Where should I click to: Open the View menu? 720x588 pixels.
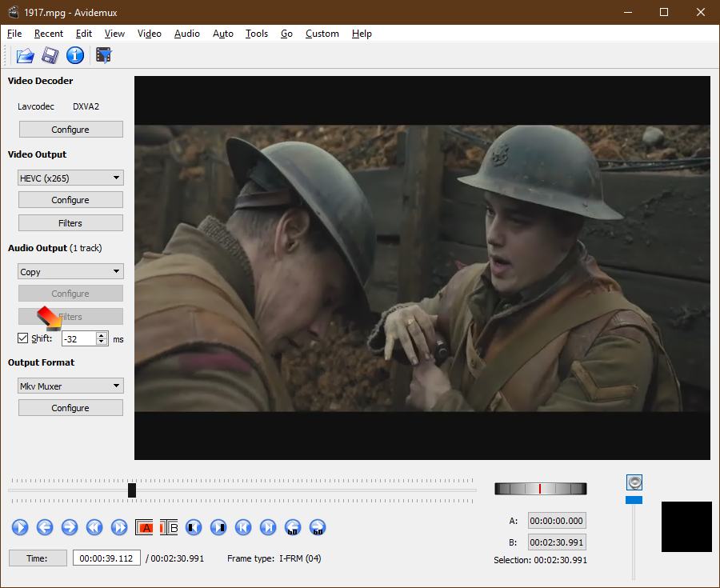pyautogui.click(x=114, y=34)
